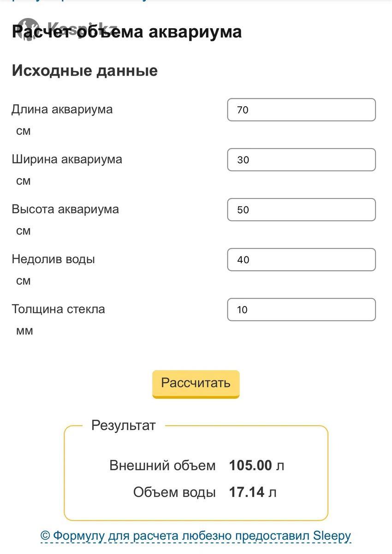This screenshot has width=392, height=554.
Task: Select the Высота аквариума label
Action: coord(65,209)
